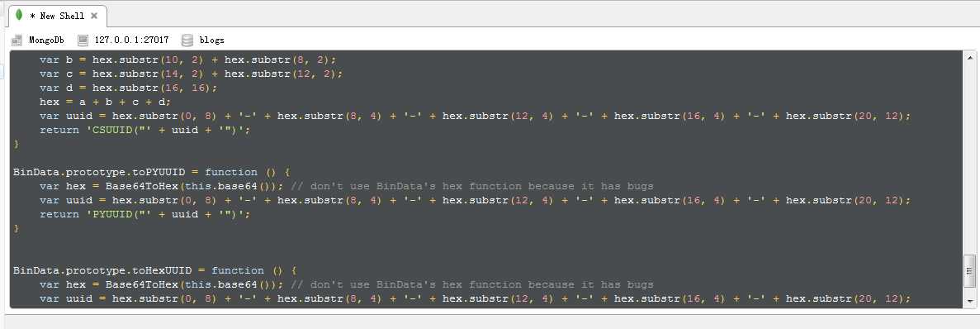The height and width of the screenshot is (329, 980).
Task: Close the New Shell tab with its X
Action: [94, 16]
